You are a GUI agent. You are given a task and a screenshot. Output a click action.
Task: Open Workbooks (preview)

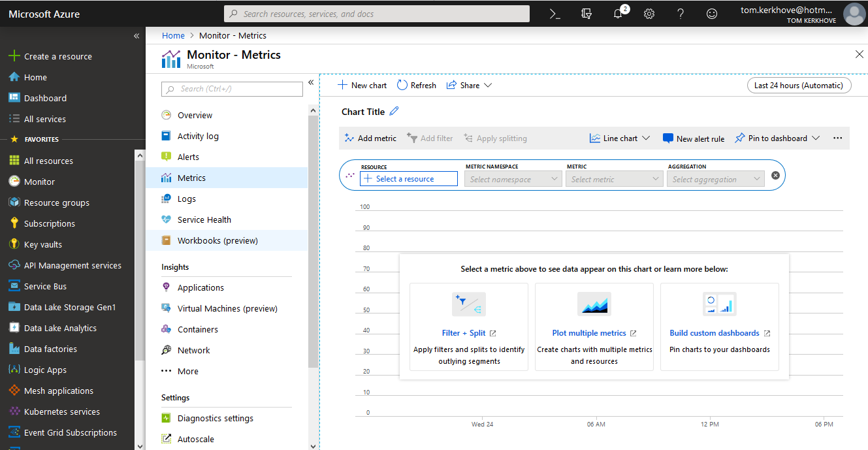(x=227, y=240)
